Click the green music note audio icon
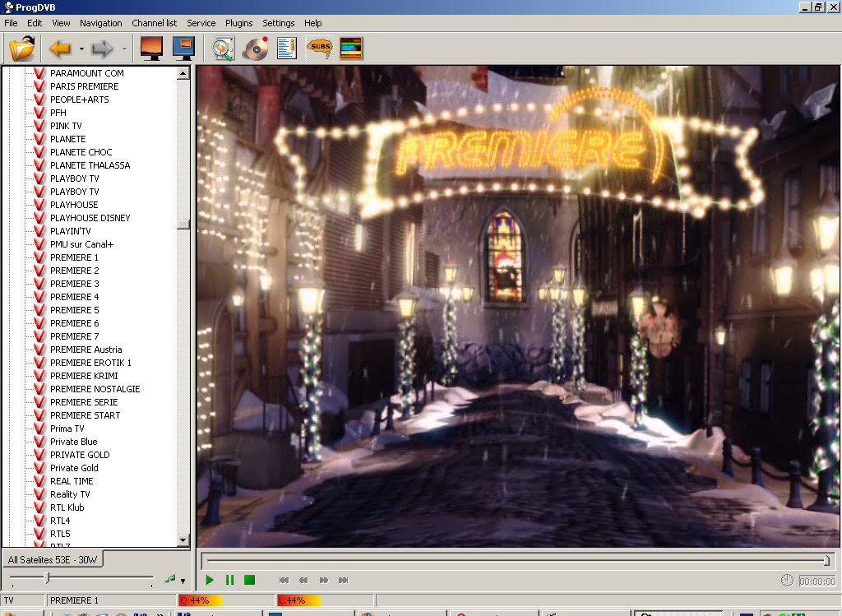This screenshot has width=842, height=616. pyautogui.click(x=170, y=579)
